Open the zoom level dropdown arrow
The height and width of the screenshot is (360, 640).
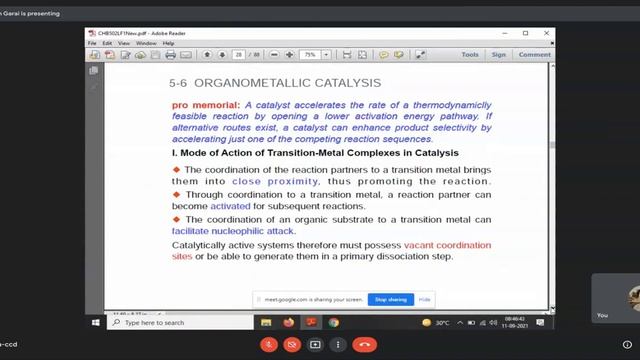point(326,55)
